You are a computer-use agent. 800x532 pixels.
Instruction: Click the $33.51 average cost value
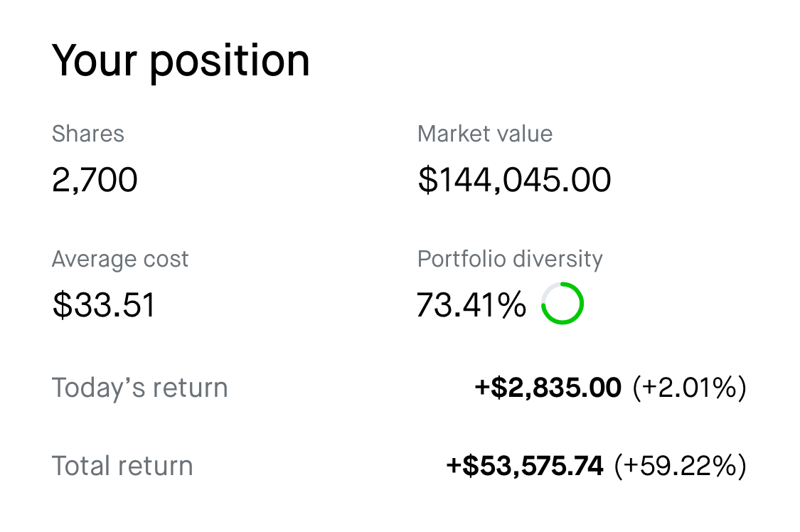104,305
